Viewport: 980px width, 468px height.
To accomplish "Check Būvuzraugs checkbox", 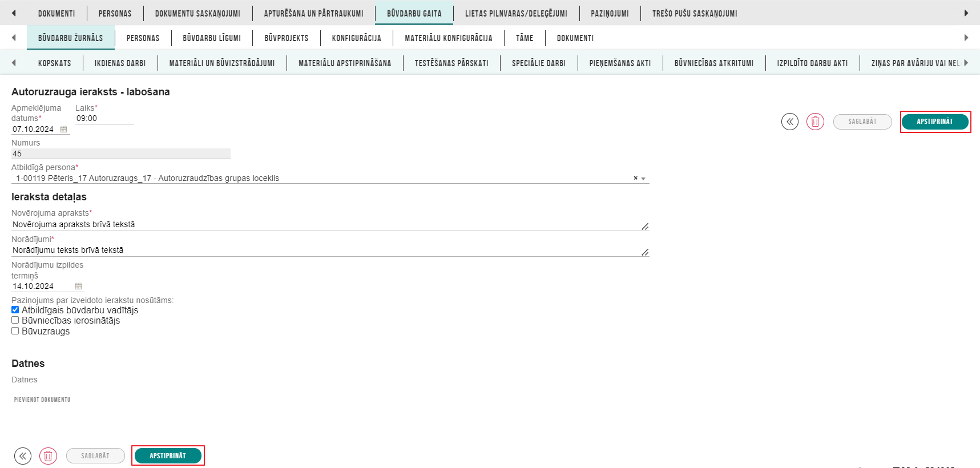I will point(15,331).
